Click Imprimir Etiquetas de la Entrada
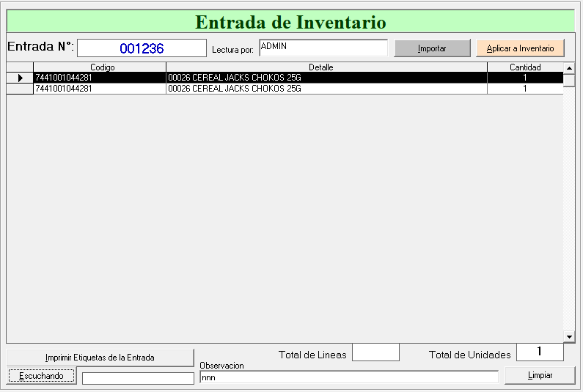 tap(100, 358)
